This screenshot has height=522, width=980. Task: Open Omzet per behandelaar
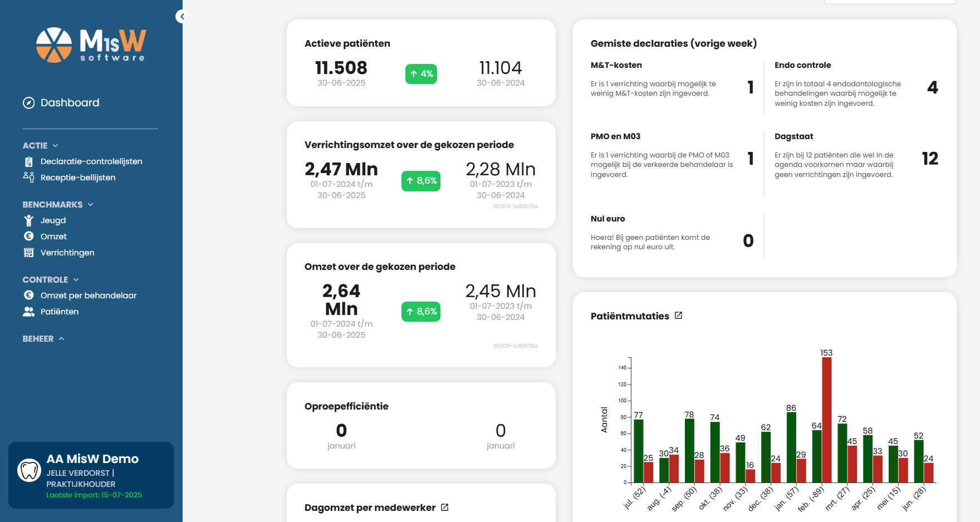(89, 296)
